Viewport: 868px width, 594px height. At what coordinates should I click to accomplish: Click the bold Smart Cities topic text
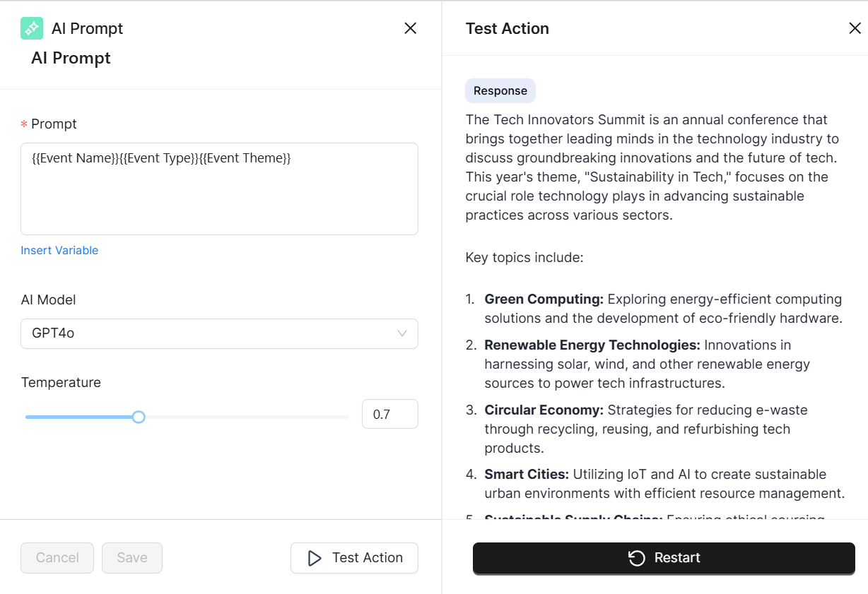(x=527, y=474)
